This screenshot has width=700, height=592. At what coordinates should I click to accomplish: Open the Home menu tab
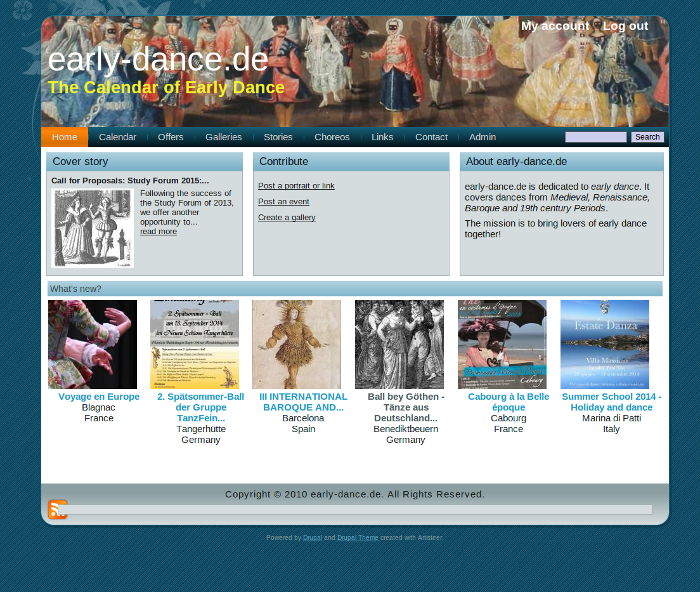(65, 137)
